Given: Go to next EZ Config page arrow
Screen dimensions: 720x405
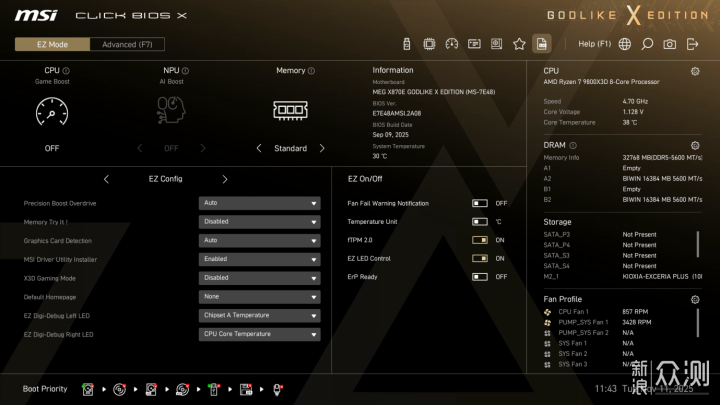Looking at the screenshot, I should click(x=225, y=179).
